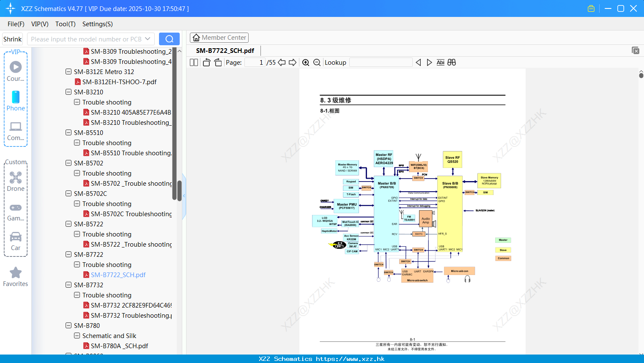
Task: Click the tree panel scroll up arrow
Action: coord(179,51)
